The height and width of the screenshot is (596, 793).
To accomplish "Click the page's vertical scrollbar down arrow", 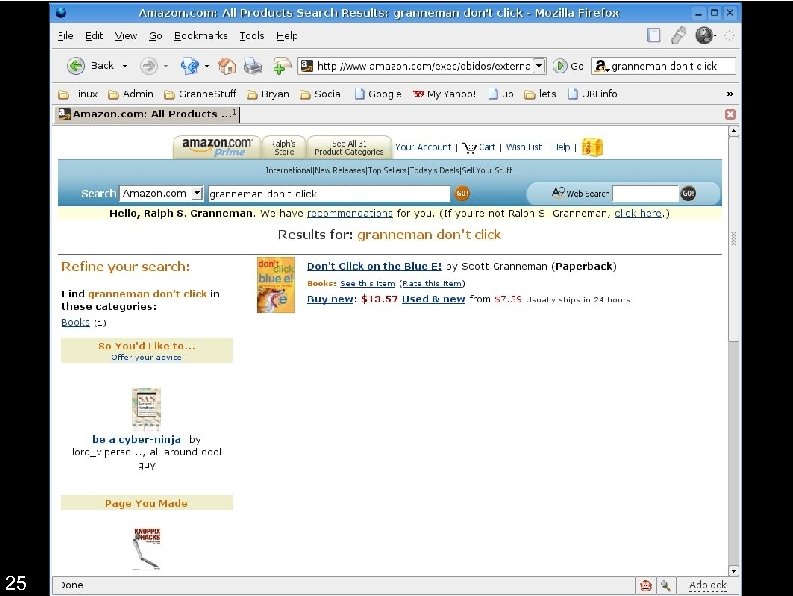I will [x=733, y=571].
